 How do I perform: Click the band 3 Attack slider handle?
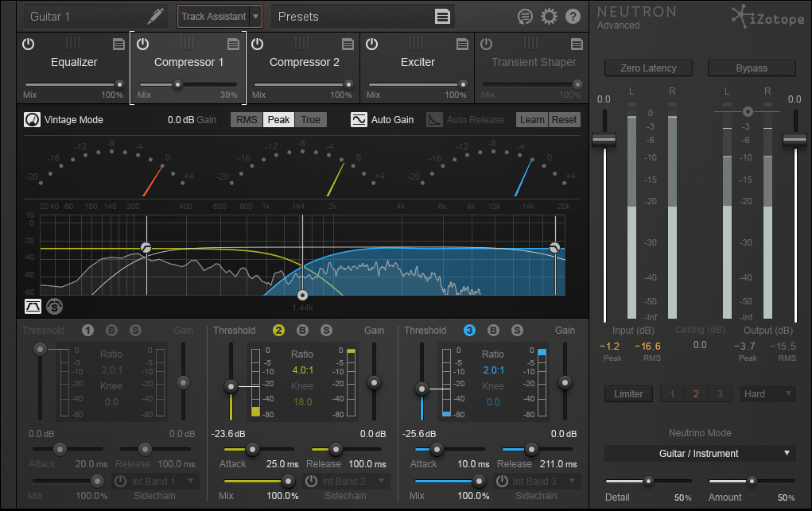pos(437,449)
